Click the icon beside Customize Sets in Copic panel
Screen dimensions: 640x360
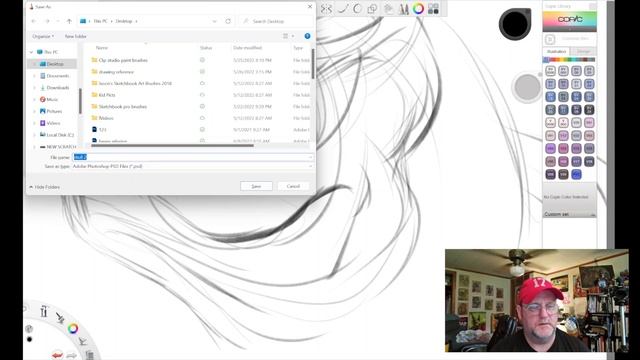[550, 39]
